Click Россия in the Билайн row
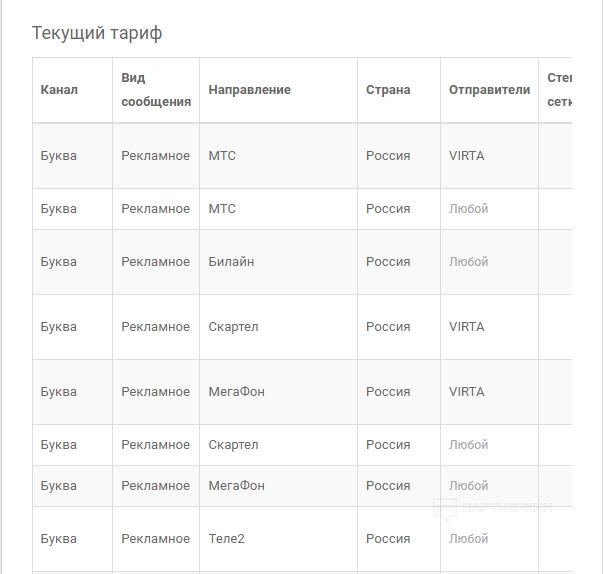The height and width of the screenshot is (574, 603). click(387, 262)
